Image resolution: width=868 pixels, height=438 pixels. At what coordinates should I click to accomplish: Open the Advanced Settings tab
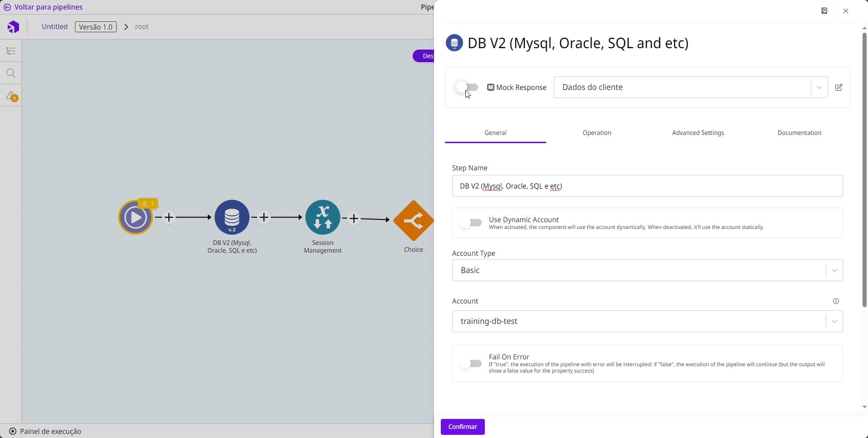[x=698, y=133]
